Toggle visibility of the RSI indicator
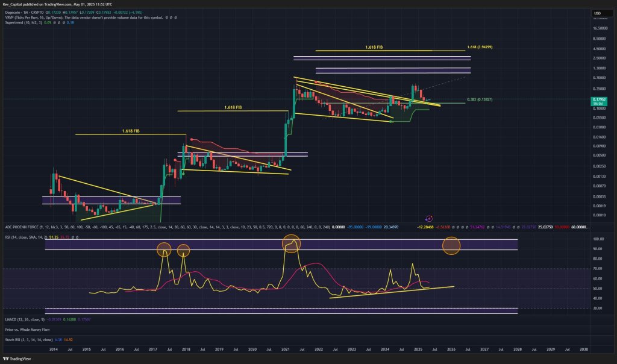Image resolution: width=617 pixels, height=364 pixels. (x=72, y=237)
